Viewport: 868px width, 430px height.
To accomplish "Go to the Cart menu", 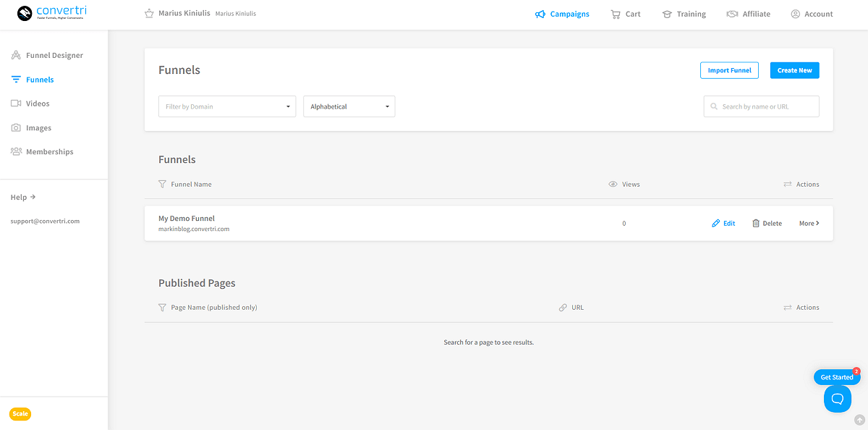I will (626, 14).
